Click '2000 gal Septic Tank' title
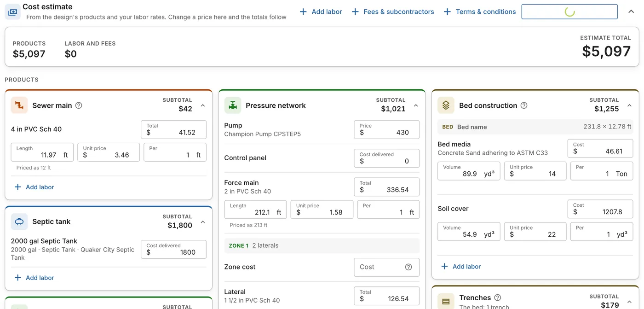 tap(44, 241)
